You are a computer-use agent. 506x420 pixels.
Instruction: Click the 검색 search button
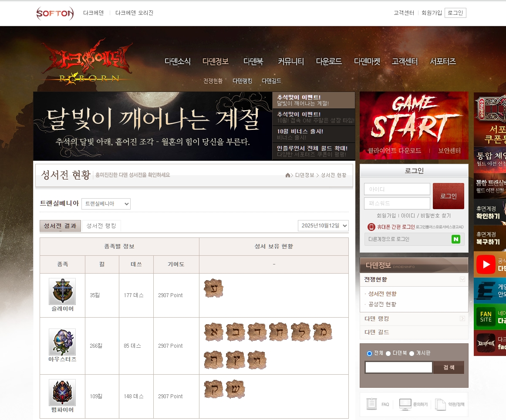(x=449, y=367)
